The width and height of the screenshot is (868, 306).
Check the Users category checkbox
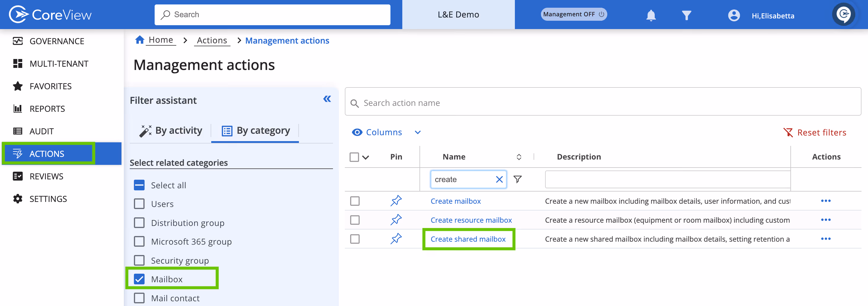point(139,204)
